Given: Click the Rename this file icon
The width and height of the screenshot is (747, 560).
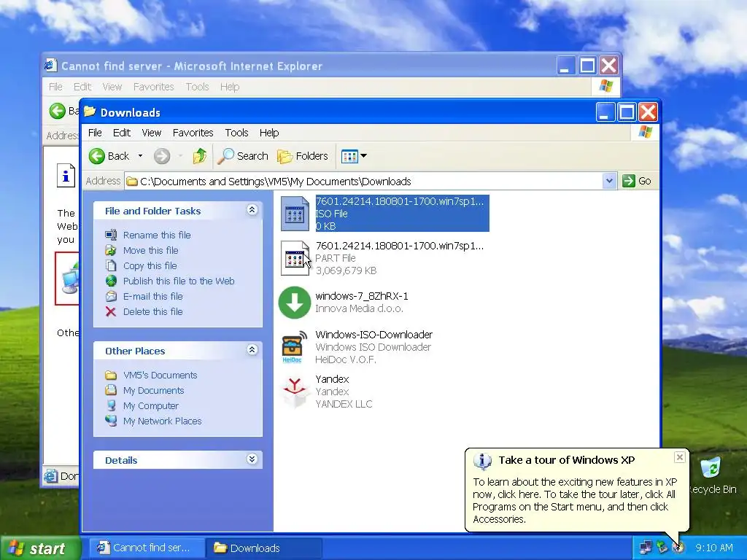Looking at the screenshot, I should 111,235.
